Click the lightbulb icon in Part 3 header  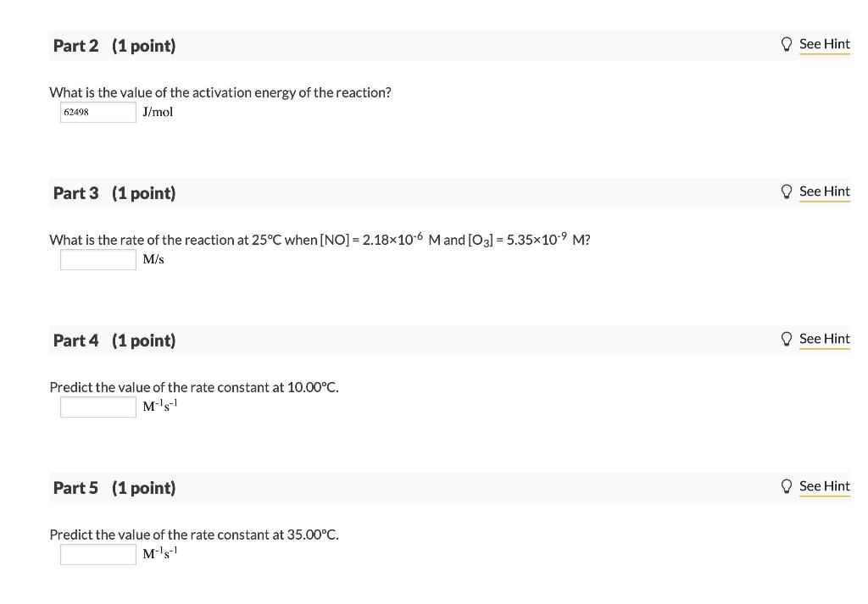(786, 191)
